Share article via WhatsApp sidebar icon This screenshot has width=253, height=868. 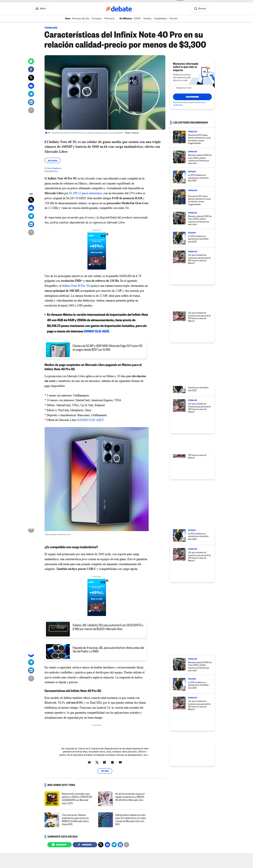coord(31,61)
